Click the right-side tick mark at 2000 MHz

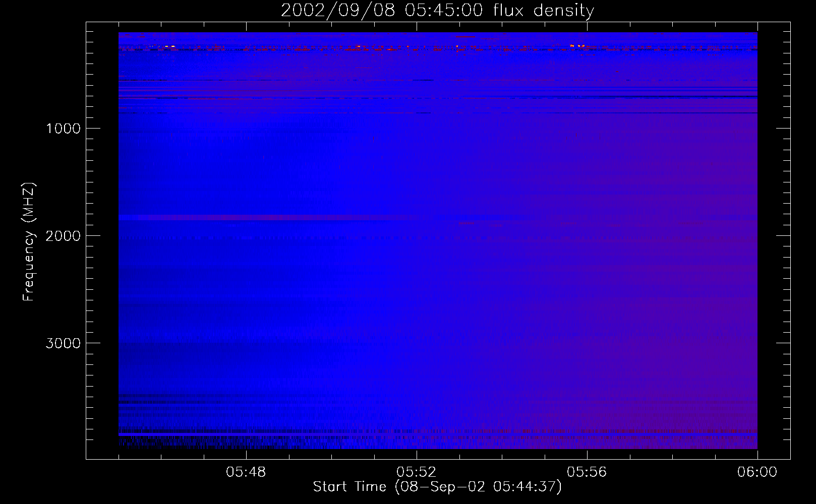[x=783, y=236]
